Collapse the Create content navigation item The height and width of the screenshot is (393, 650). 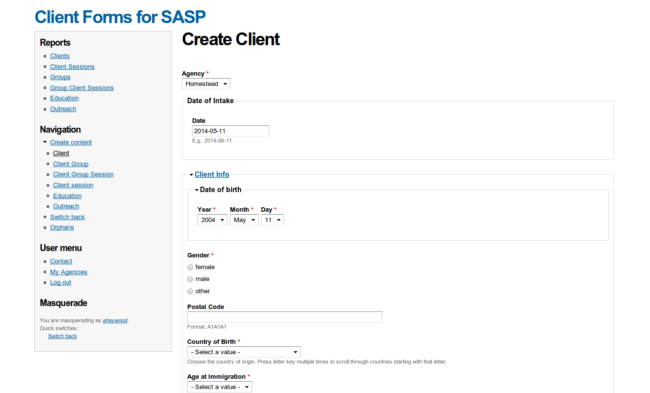coord(71,143)
